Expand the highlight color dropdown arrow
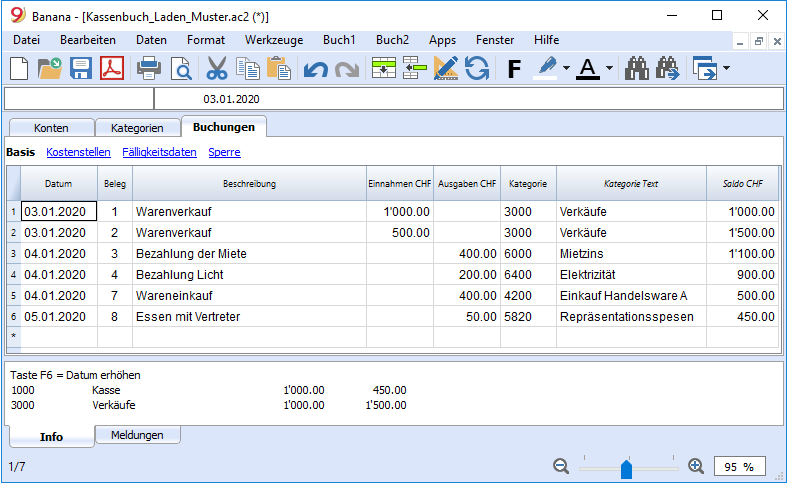 click(566, 68)
